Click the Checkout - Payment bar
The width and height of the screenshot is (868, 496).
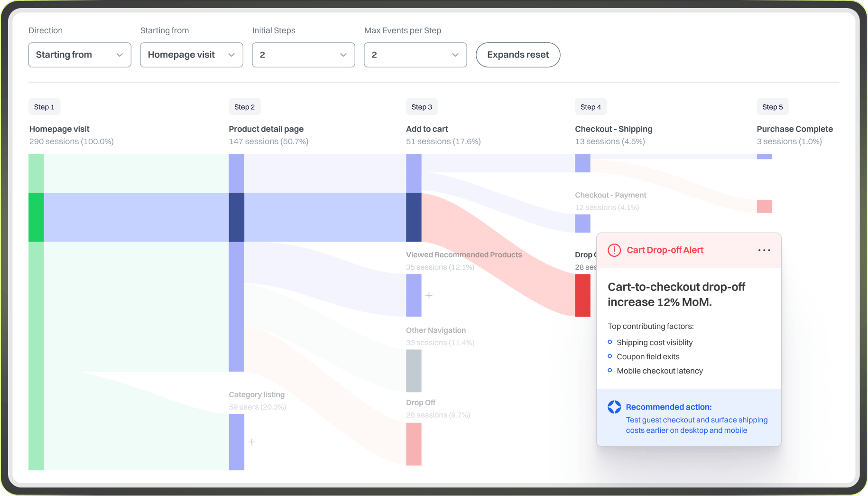pyautogui.click(x=582, y=224)
